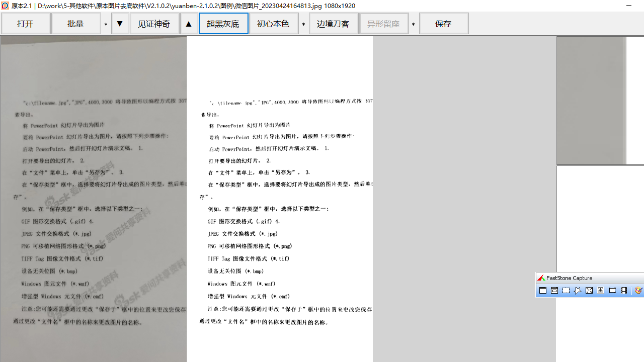This screenshot has height=362, width=644.
Task: Select Capture Full Screen icon
Action: click(589, 290)
